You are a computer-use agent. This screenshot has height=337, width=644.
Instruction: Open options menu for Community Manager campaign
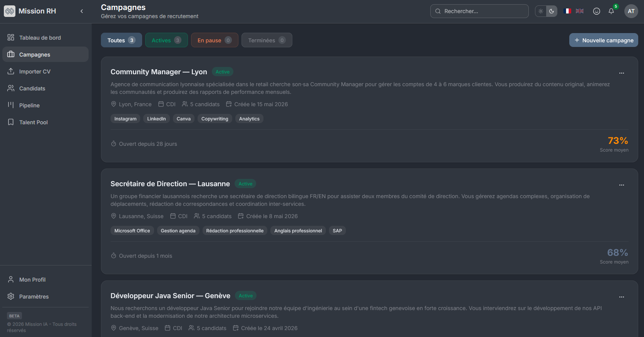click(x=622, y=73)
